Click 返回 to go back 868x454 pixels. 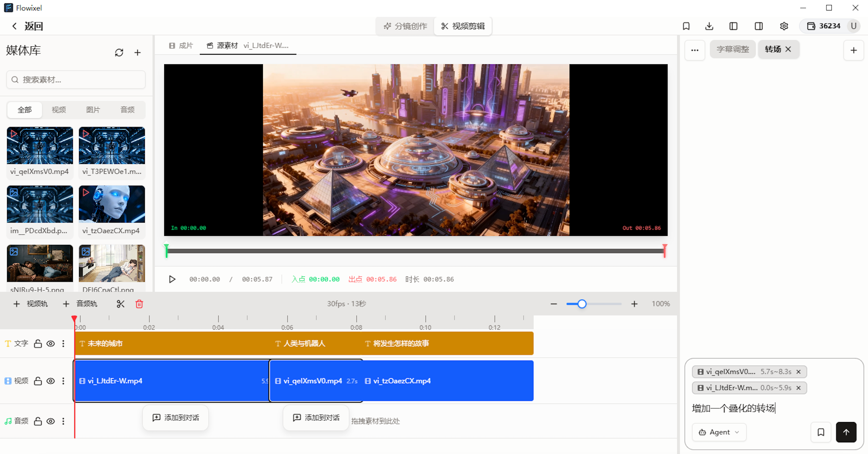[28, 26]
